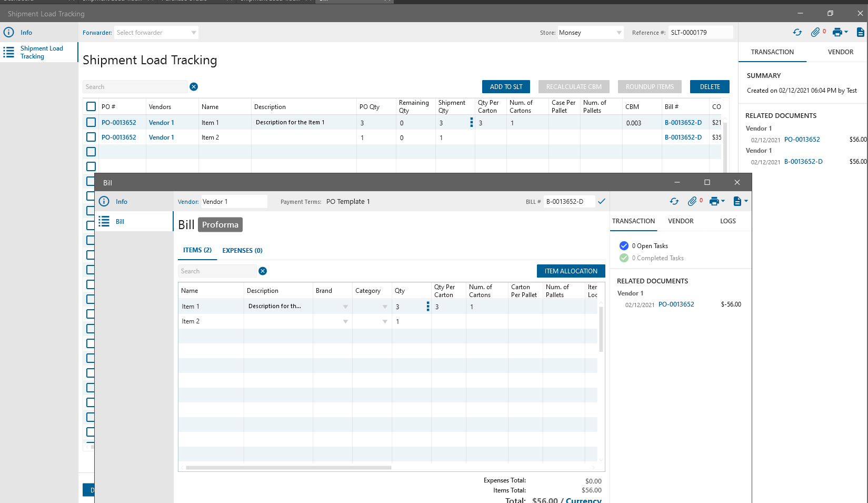Open Info section in Bill sidebar
Viewport: 868px width, 503px height.
click(122, 202)
